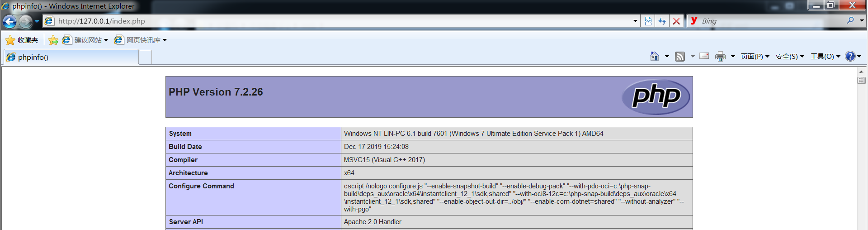868x230 pixels.
Task: Click the cscript /nologo configure.js command text
Action: (514, 197)
